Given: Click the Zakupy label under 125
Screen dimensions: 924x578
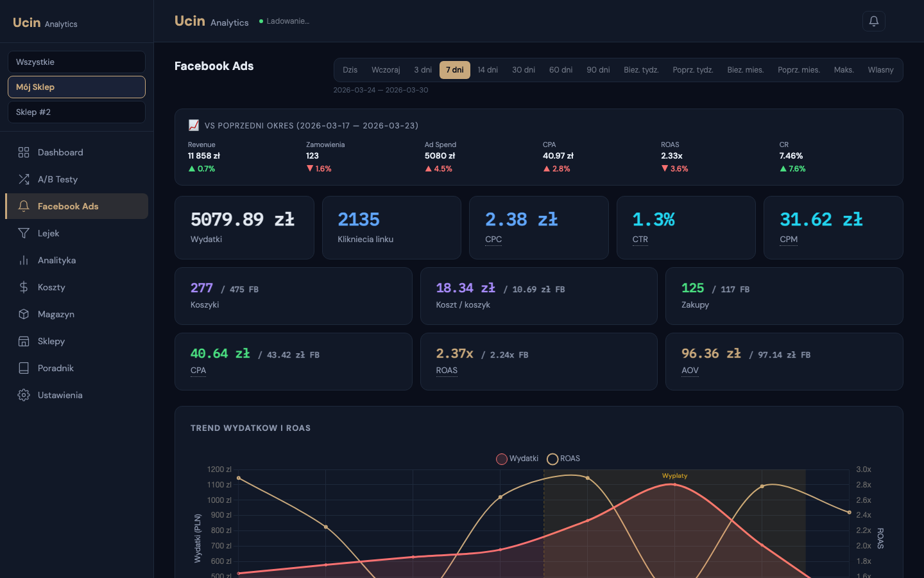Looking at the screenshot, I should (x=695, y=305).
